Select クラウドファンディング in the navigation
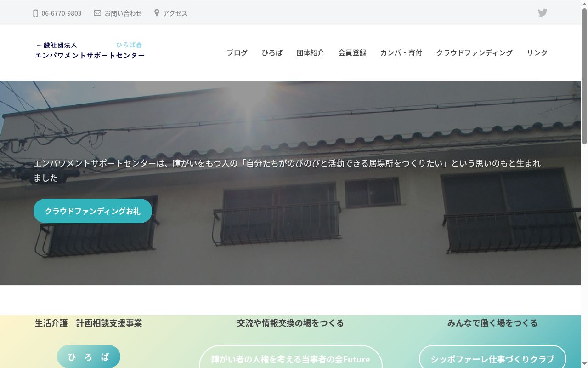The height and width of the screenshot is (368, 588). pyautogui.click(x=474, y=53)
